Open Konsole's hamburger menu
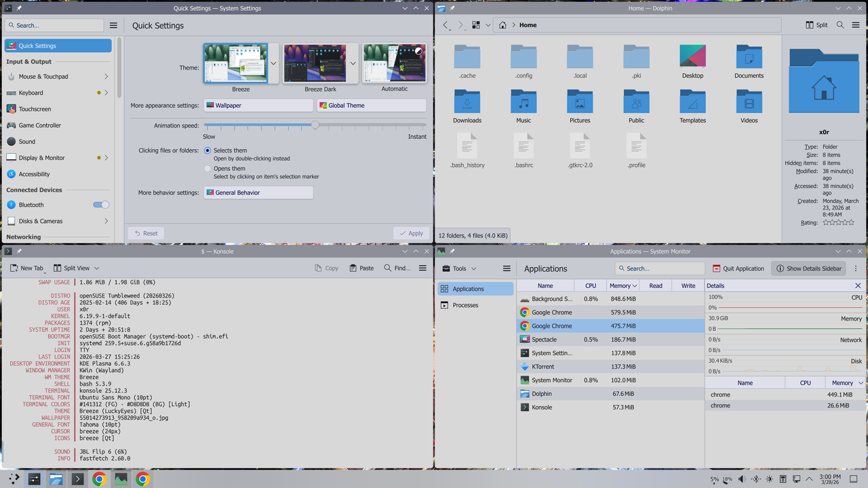Viewport: 868px width, 488px height. pyautogui.click(x=422, y=268)
